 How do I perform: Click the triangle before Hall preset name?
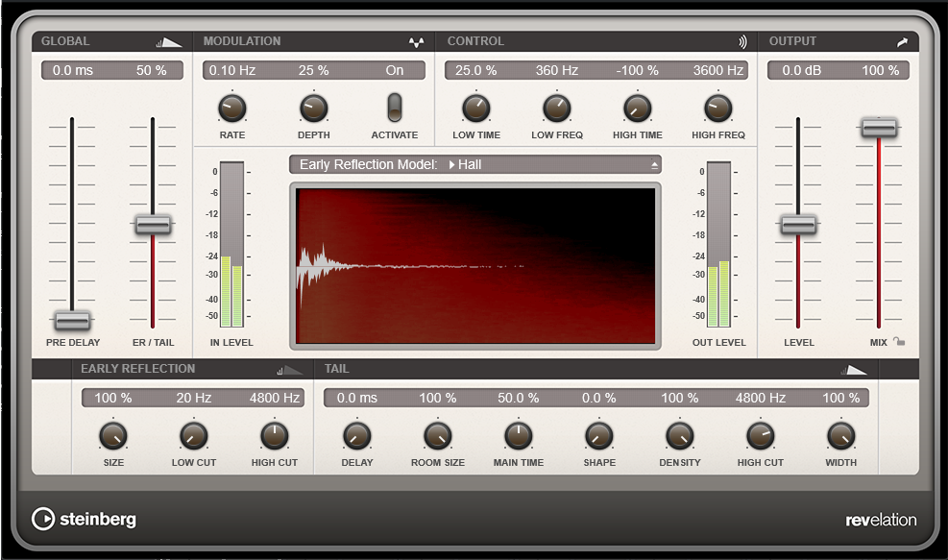[452, 165]
